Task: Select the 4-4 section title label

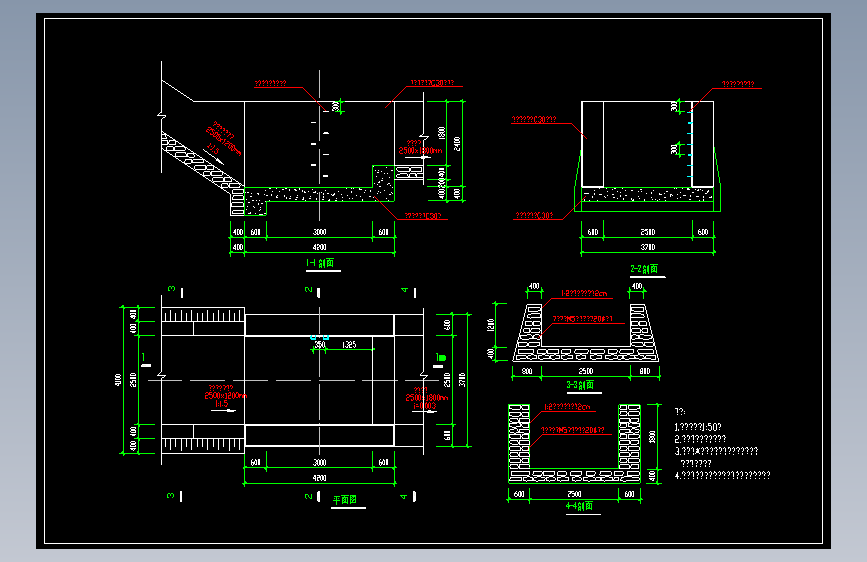Action: (x=579, y=506)
